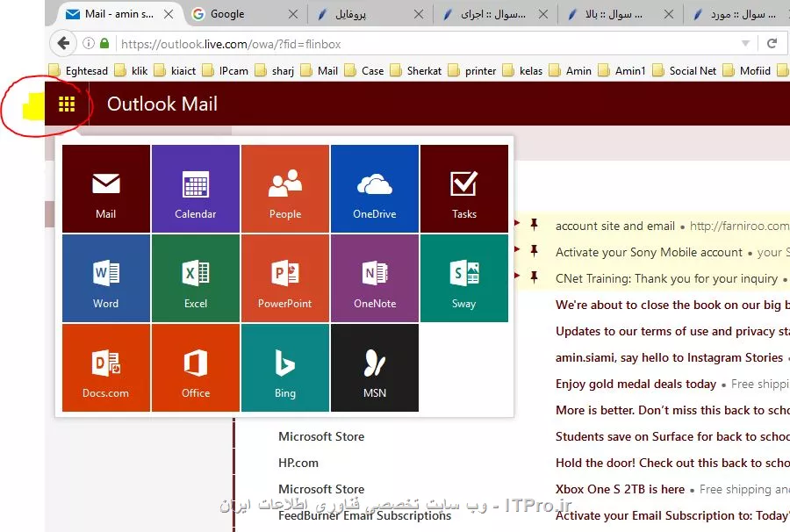Click the page reload icon
Screen dimensions: 790x532
click(772, 43)
